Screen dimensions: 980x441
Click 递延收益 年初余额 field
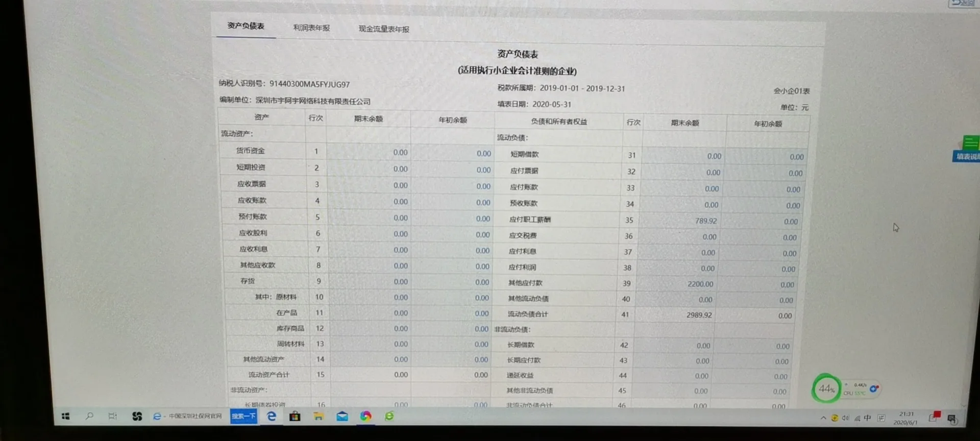(x=752, y=376)
